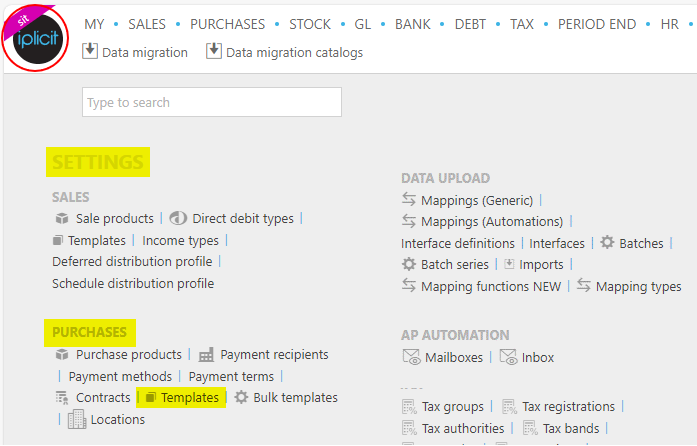The image size is (697, 446).
Task: Click the Payment recipients factory icon
Action: [206, 354]
